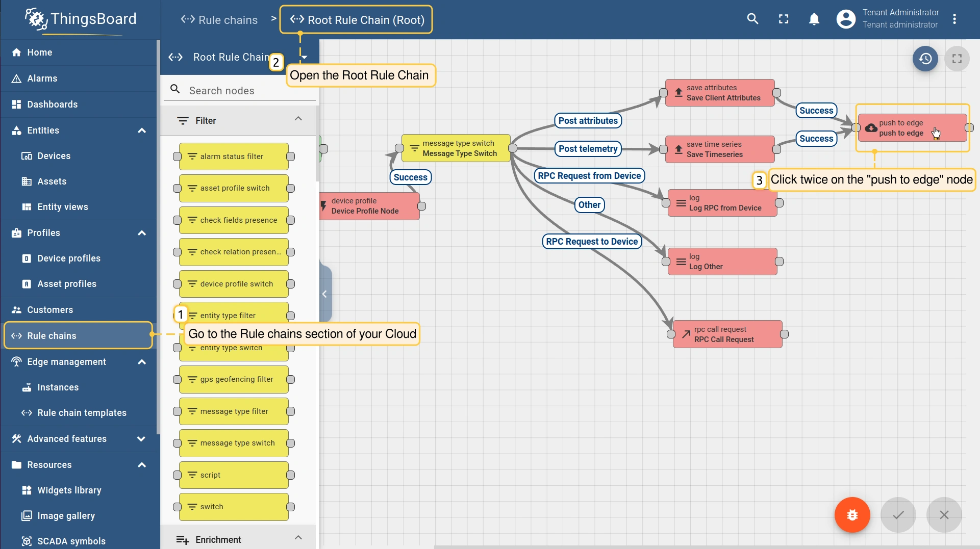Expand the Advanced features menu
980x549 pixels.
141,439
